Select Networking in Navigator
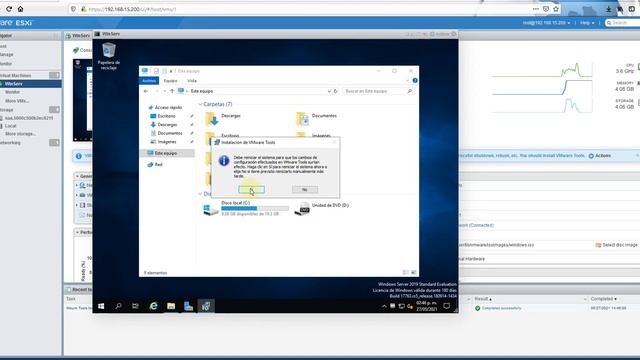 tap(10, 143)
